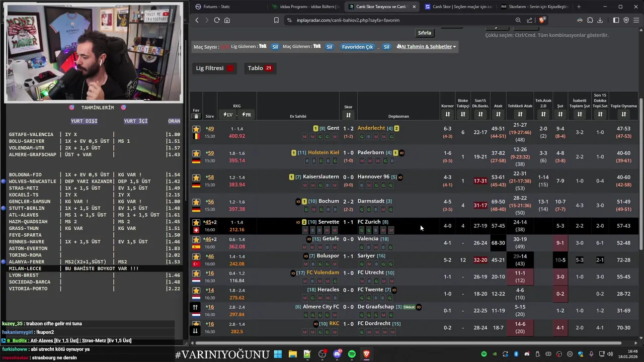
Task: Sort by İsabetli Toplam Şut column
Action: click(580, 115)
